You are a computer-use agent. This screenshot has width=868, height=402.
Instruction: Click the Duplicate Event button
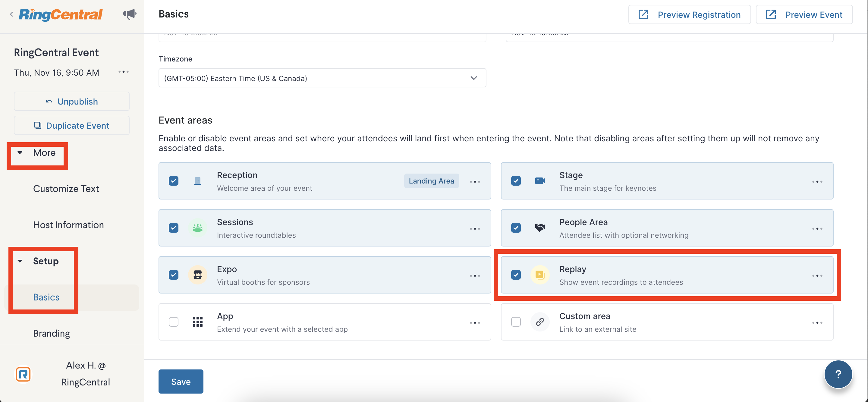pos(71,125)
